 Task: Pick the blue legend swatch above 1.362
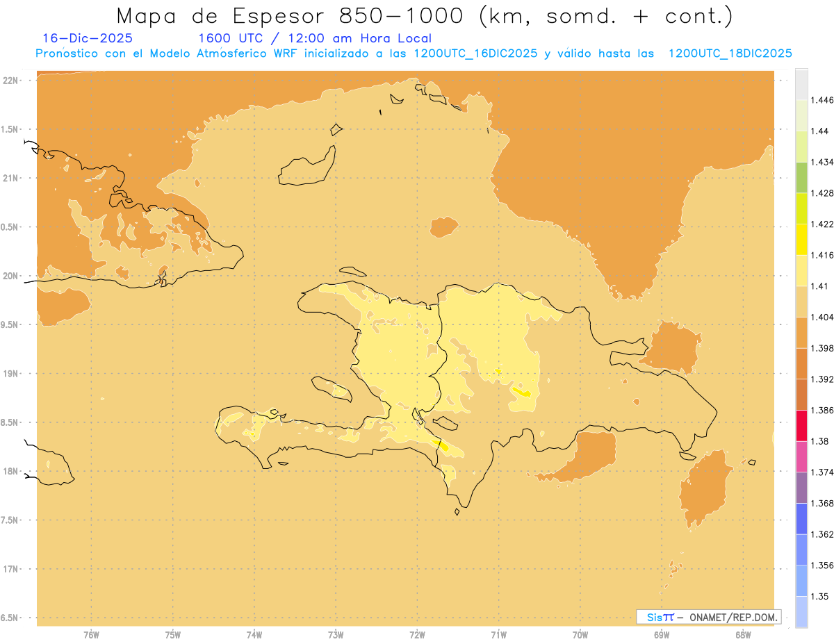(801, 518)
